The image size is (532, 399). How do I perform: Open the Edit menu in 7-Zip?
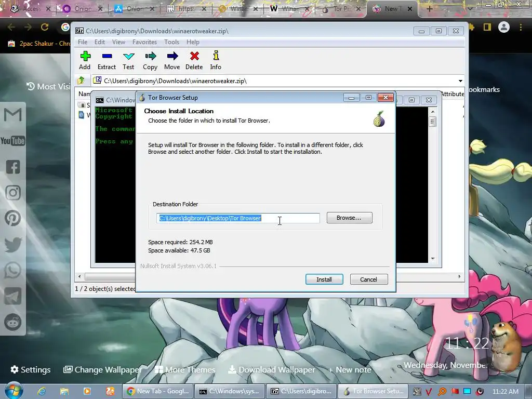pyautogui.click(x=99, y=42)
